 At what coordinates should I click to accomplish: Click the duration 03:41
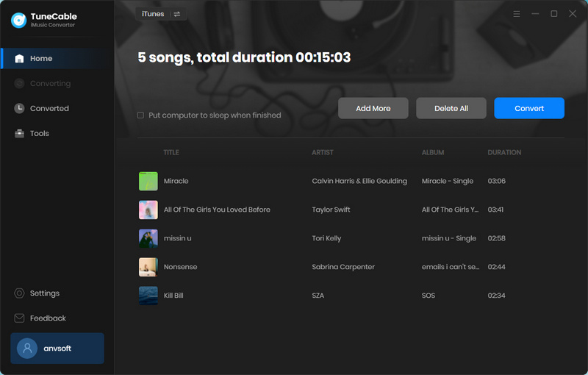tap(495, 210)
